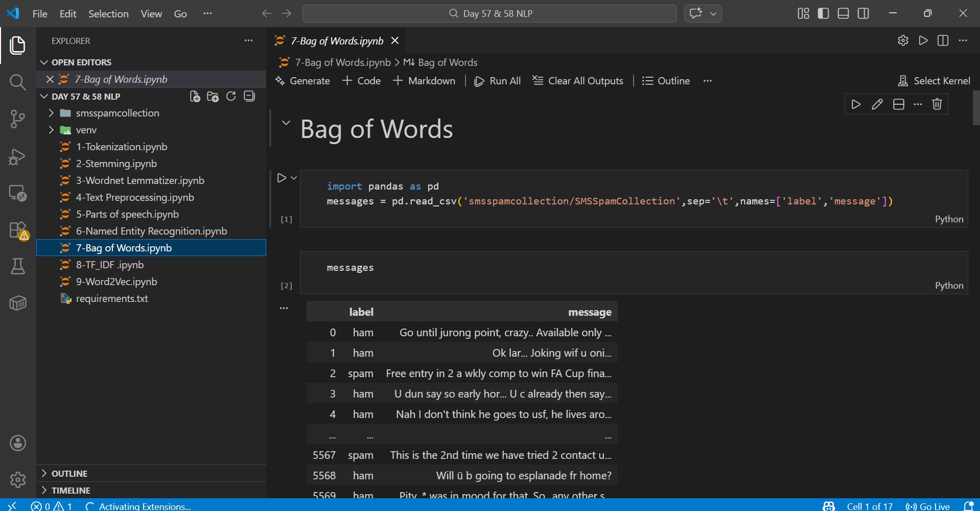The width and height of the screenshot is (980, 511).
Task: Collapse the Bag of Words heading
Action: [286, 123]
